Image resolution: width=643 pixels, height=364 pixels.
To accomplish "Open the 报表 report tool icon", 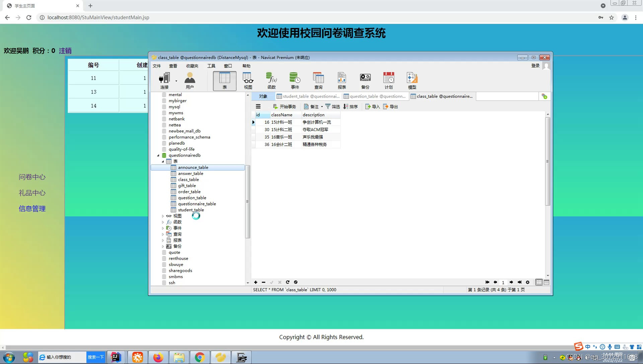I will (x=342, y=81).
